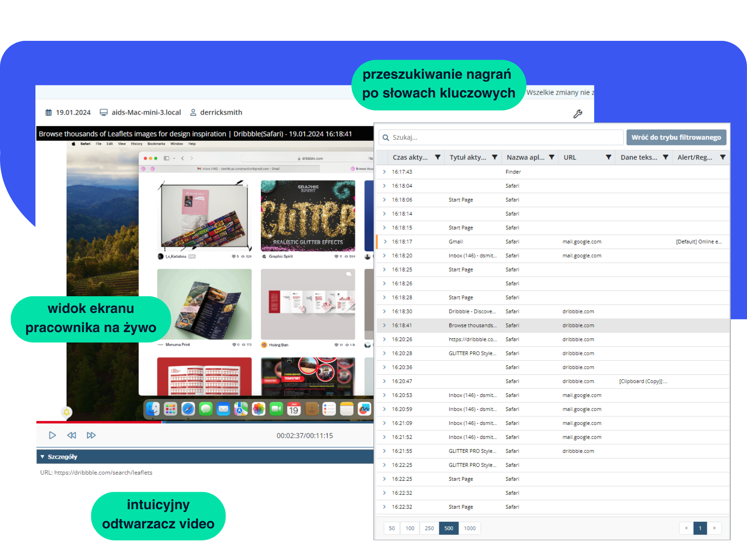Open Finder from the dock
Image resolution: width=747 pixels, height=560 pixels.
tap(153, 409)
